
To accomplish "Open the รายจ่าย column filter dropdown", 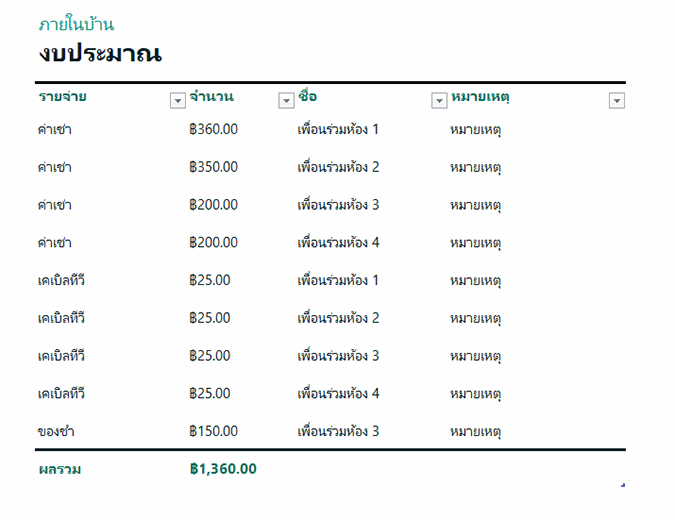I will coord(178,100).
